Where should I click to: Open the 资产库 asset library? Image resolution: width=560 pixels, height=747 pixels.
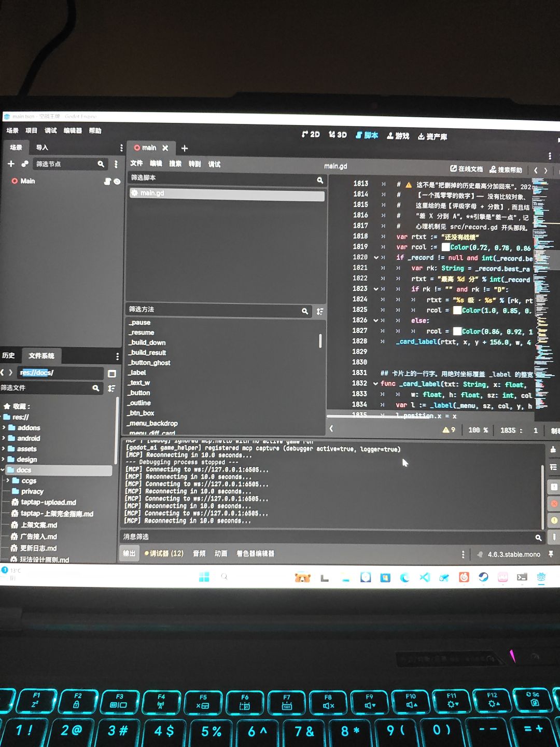[432, 136]
